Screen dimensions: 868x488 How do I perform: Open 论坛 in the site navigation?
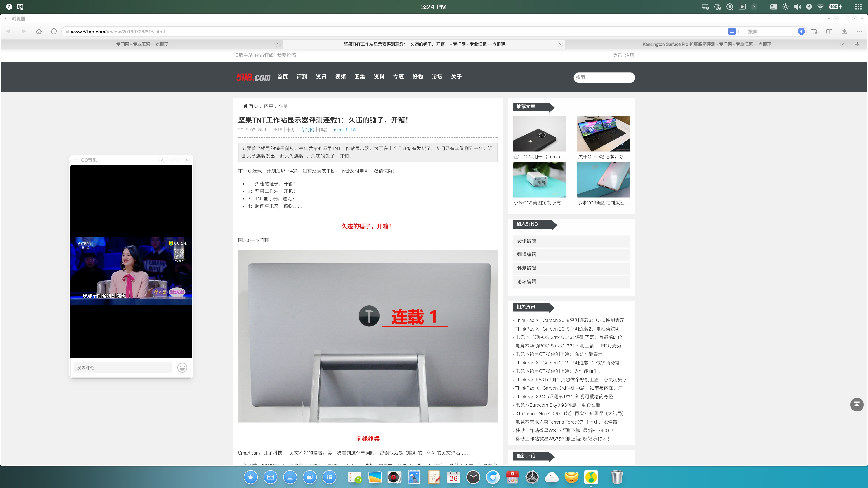point(437,77)
